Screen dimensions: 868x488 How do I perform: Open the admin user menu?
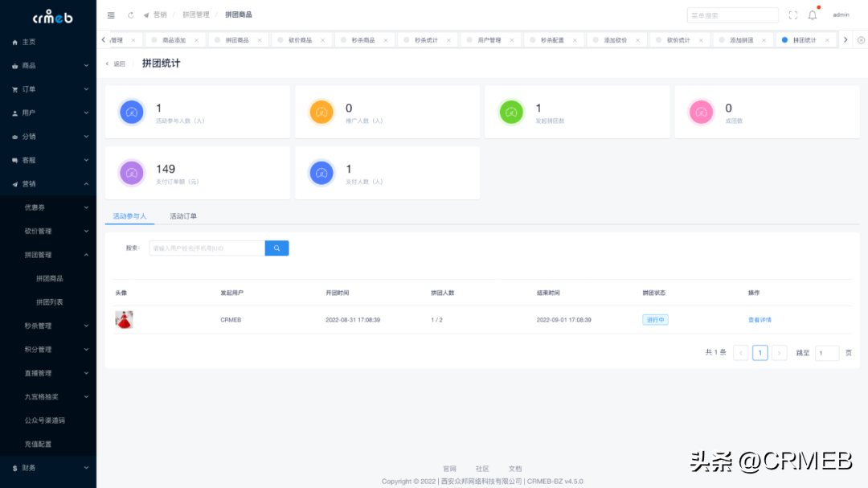(x=841, y=15)
